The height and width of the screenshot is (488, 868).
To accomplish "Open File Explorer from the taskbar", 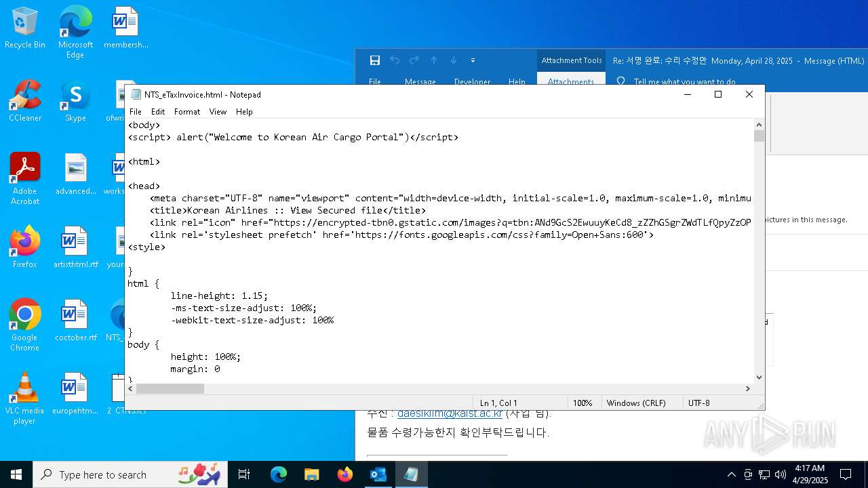I will [x=312, y=474].
